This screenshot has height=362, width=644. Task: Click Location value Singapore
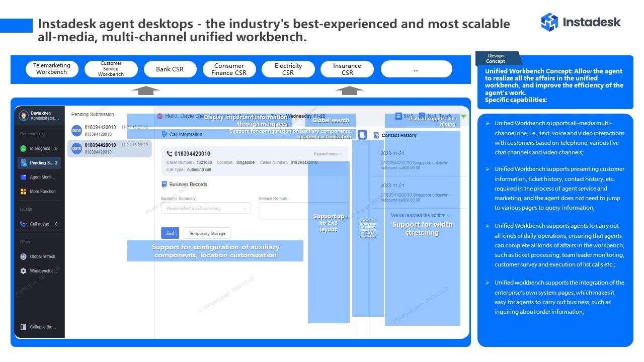(x=246, y=162)
